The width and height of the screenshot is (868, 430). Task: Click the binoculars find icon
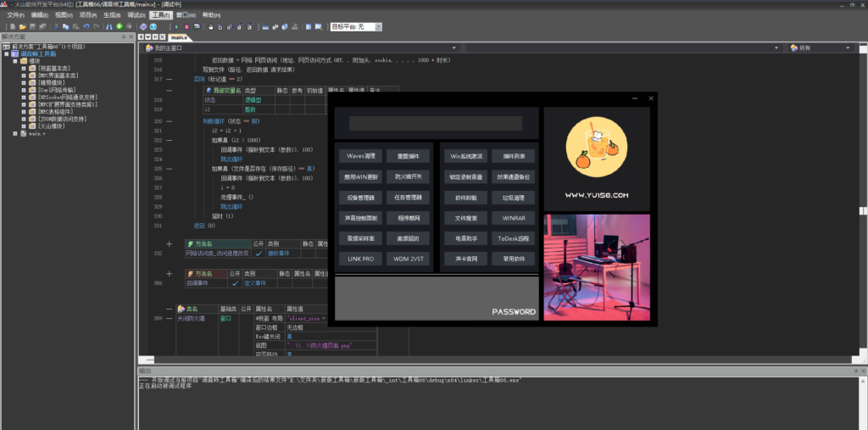[108, 26]
